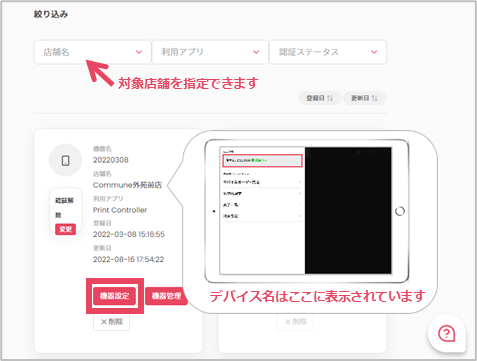The width and height of the screenshot is (477, 361).
Task: Select the Commune外苑前店 store name text
Action: click(x=127, y=185)
